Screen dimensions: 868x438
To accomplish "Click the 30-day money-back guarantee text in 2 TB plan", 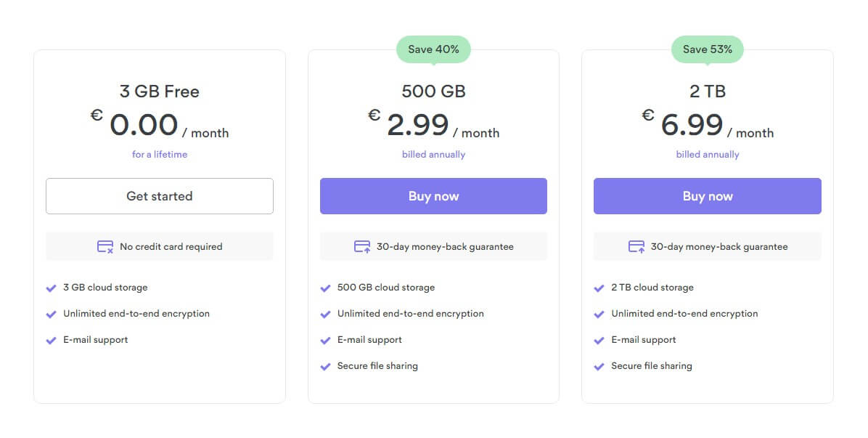I will 719,247.
